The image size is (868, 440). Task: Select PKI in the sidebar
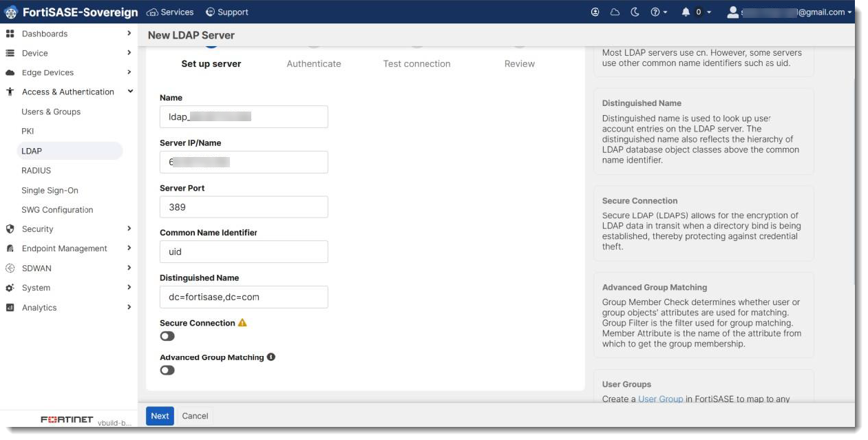[28, 131]
